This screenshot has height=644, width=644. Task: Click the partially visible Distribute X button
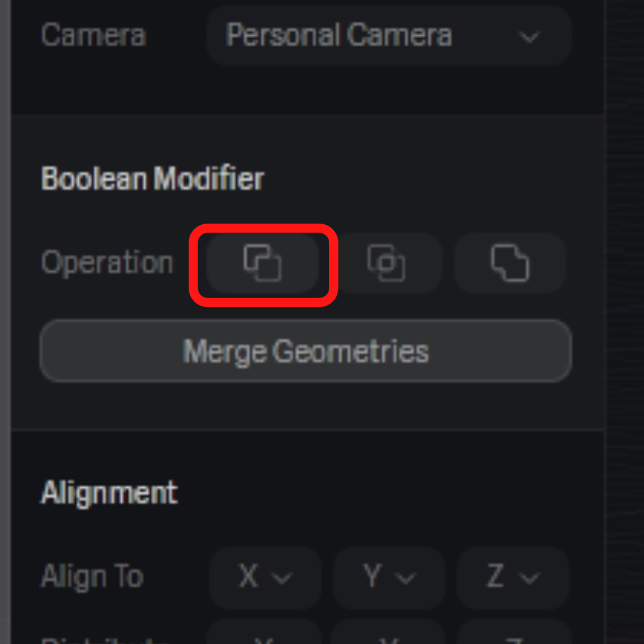coord(265,633)
